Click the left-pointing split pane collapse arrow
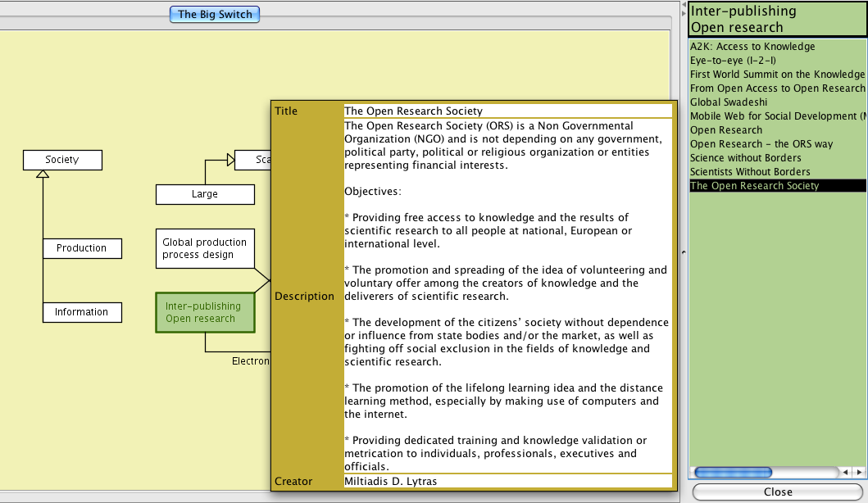 coord(684,5)
